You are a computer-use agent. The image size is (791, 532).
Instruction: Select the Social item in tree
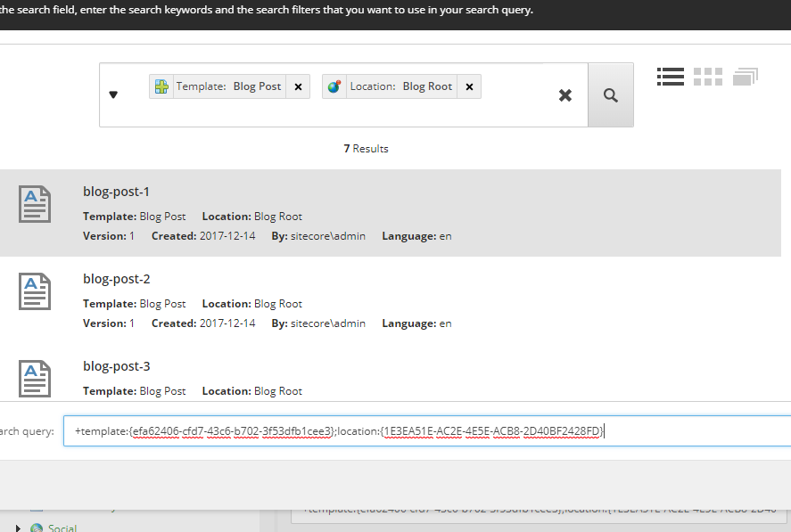[62, 528]
